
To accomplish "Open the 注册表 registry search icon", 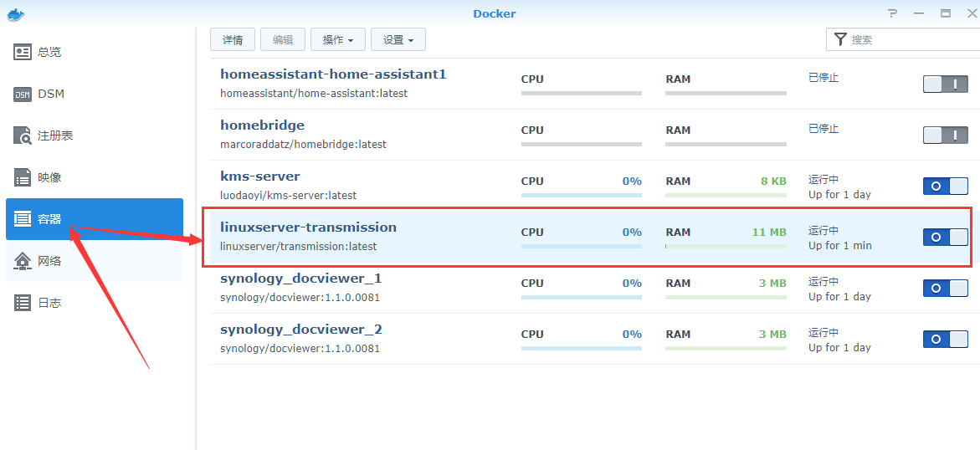I will 23,136.
